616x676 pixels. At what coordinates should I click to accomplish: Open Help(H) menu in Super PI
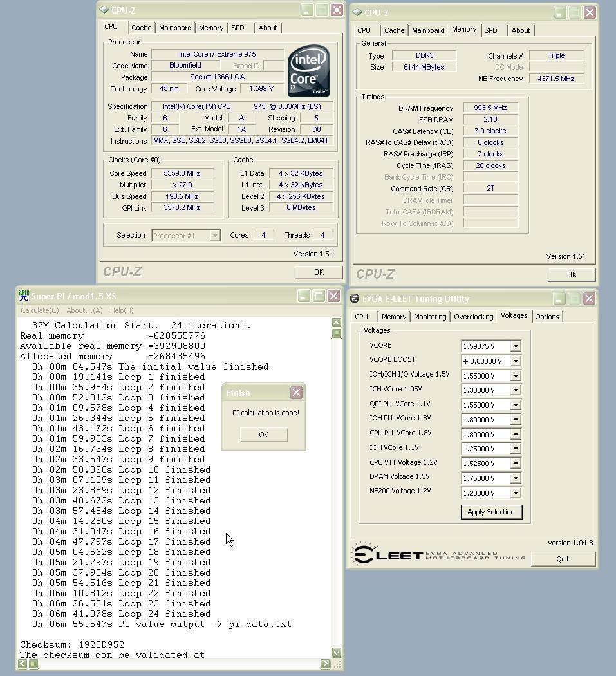[x=122, y=310]
